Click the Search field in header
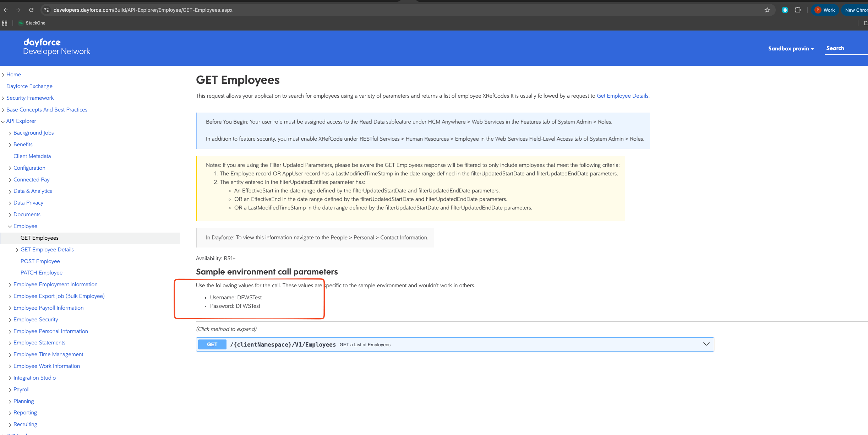Viewport: 868px width, 435px height. click(846, 48)
